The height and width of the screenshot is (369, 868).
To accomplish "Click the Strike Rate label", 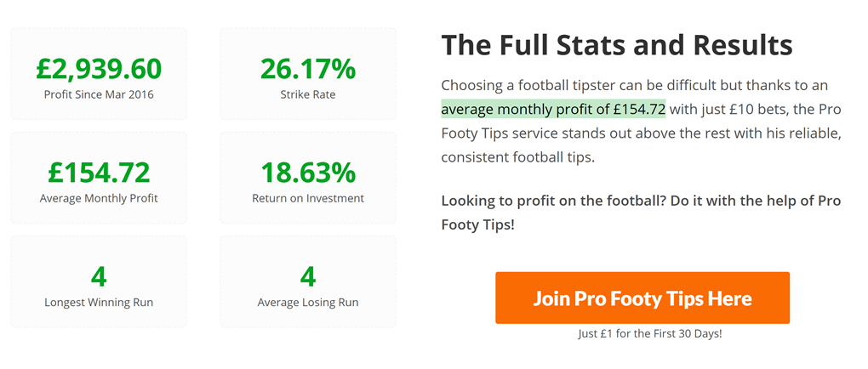I will pos(308,94).
